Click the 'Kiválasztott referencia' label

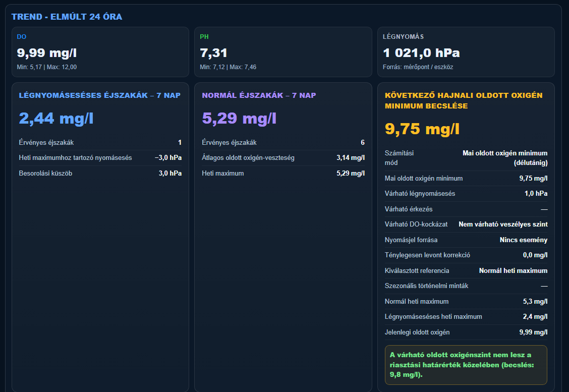tap(417, 271)
